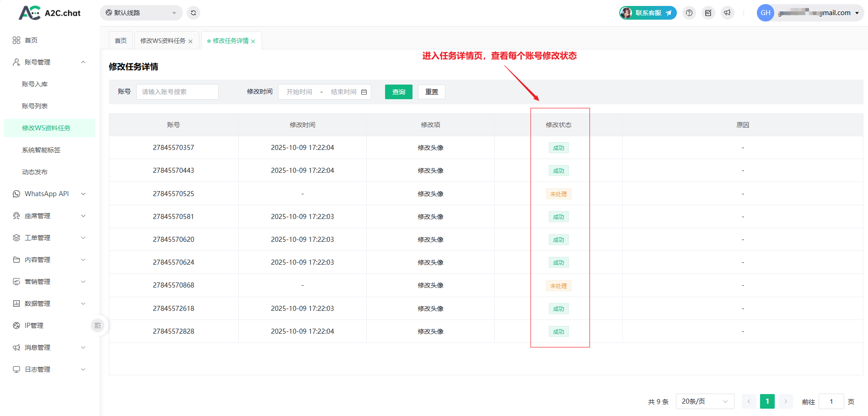Click the green 查询 button
Viewport: 868px width, 416px height.
[398, 92]
